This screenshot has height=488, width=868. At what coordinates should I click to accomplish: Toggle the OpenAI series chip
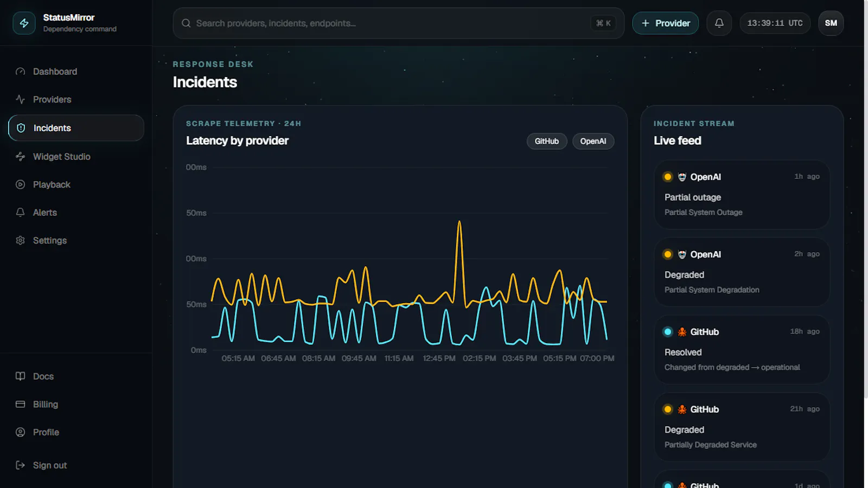click(x=593, y=141)
